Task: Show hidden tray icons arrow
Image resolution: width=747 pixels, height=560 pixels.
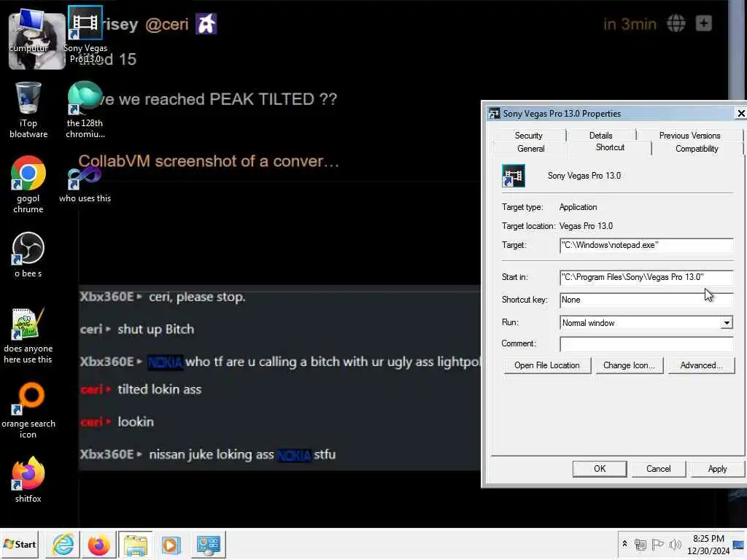Action: 624,544
